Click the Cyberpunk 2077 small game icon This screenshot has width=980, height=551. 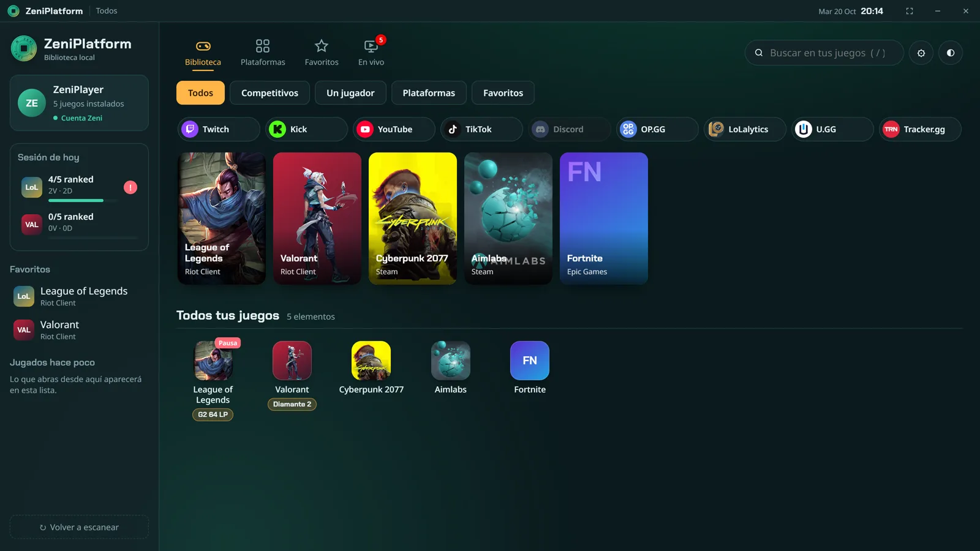(x=371, y=361)
